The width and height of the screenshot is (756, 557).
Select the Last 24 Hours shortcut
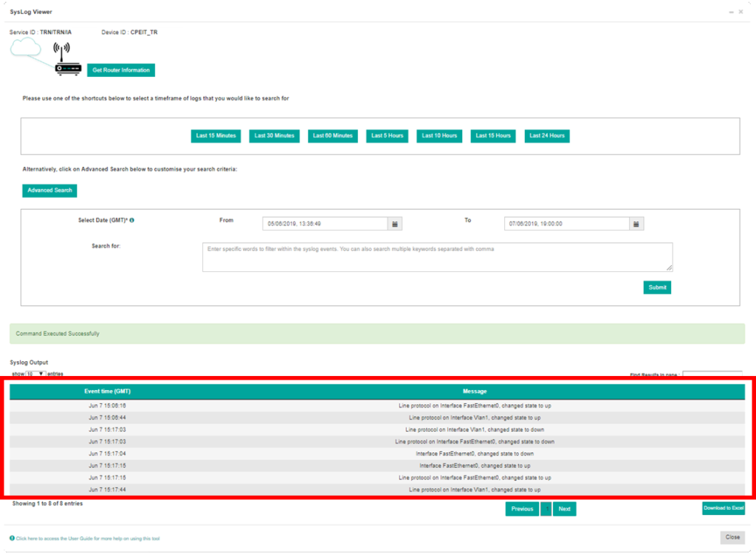[546, 136]
